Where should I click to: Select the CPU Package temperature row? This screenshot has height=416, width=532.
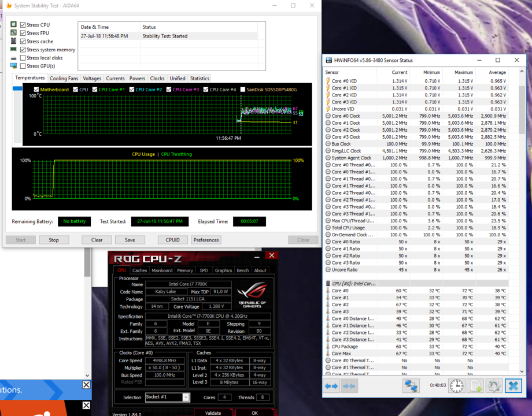417,347
